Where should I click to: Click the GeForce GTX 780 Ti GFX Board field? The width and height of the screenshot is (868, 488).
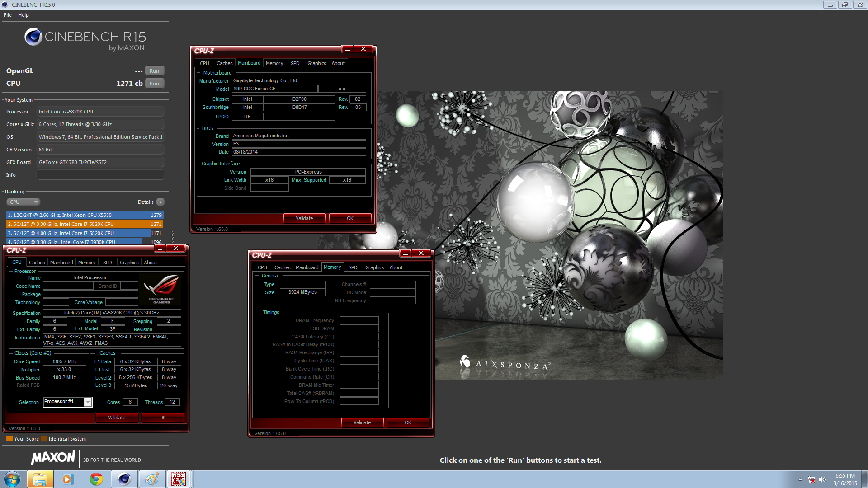100,162
